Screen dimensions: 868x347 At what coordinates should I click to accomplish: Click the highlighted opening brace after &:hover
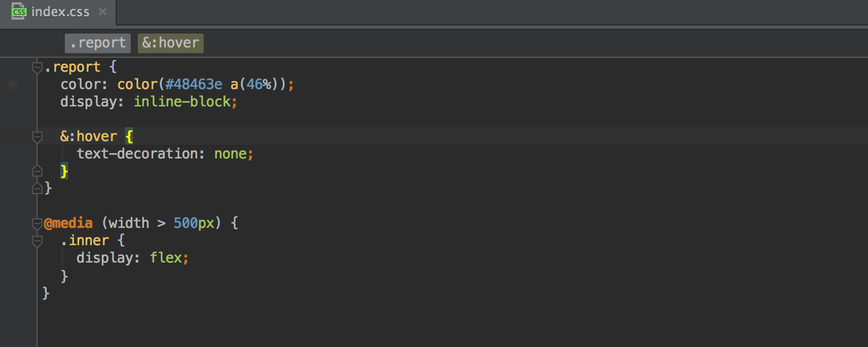pyautogui.click(x=128, y=136)
